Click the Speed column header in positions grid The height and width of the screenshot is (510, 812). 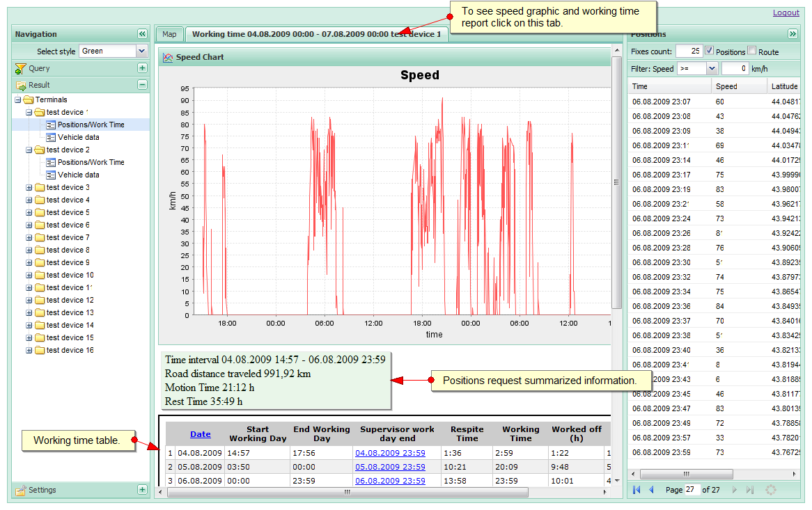(x=739, y=86)
